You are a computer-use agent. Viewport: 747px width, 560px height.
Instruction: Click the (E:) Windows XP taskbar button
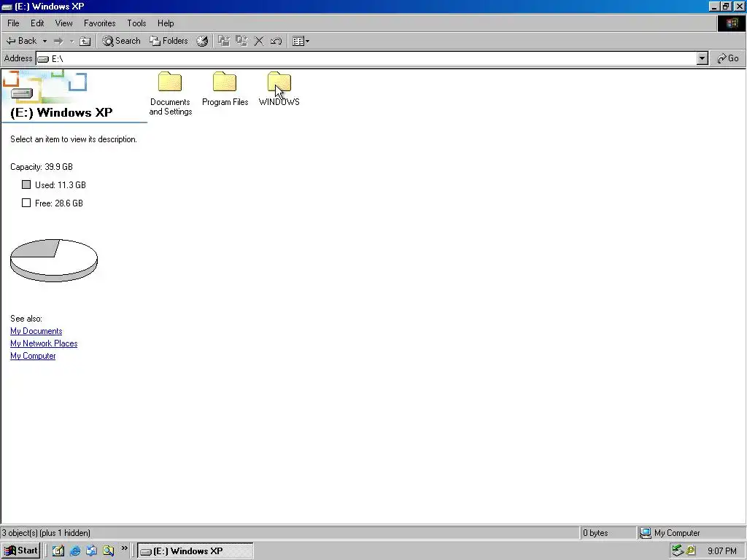point(196,551)
